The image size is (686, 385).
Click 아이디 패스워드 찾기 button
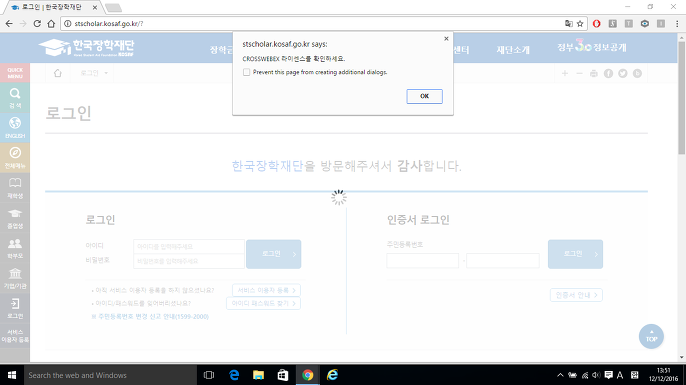coord(263,303)
